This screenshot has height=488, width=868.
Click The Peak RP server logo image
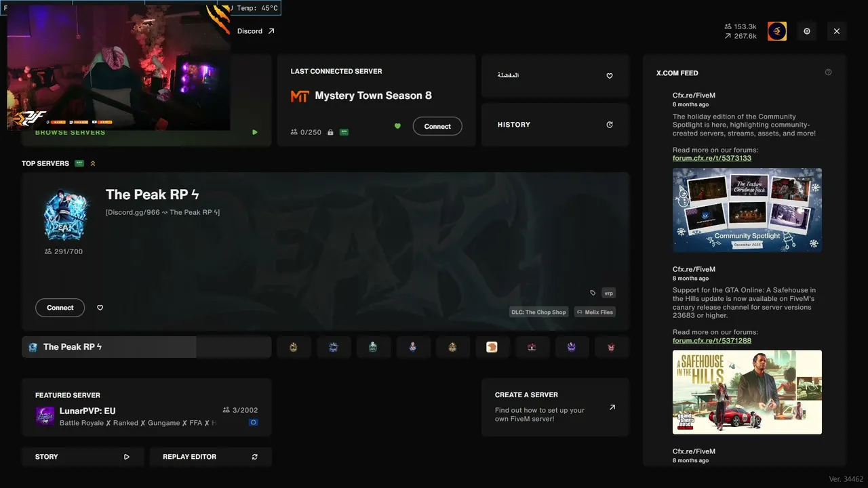pos(66,214)
